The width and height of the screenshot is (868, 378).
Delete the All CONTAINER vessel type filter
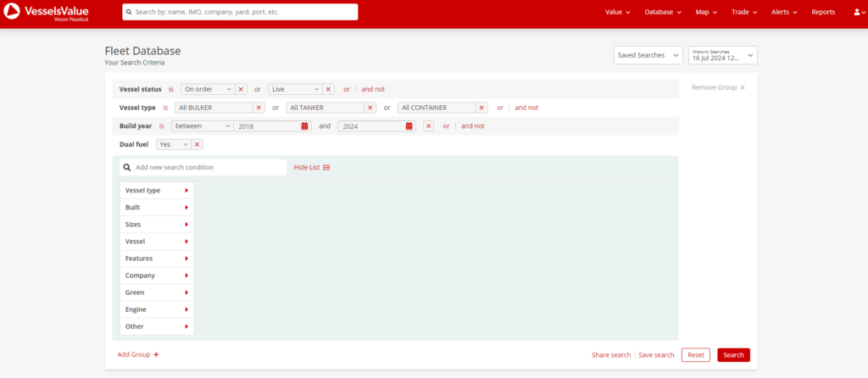(481, 108)
